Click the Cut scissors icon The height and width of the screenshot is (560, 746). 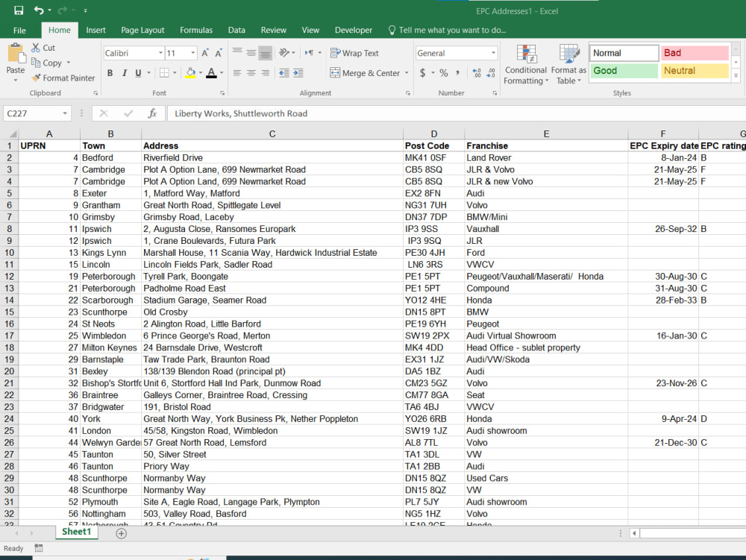[x=36, y=48]
